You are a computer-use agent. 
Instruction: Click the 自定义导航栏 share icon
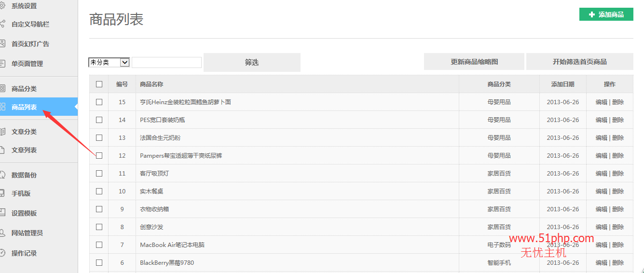coord(2,24)
